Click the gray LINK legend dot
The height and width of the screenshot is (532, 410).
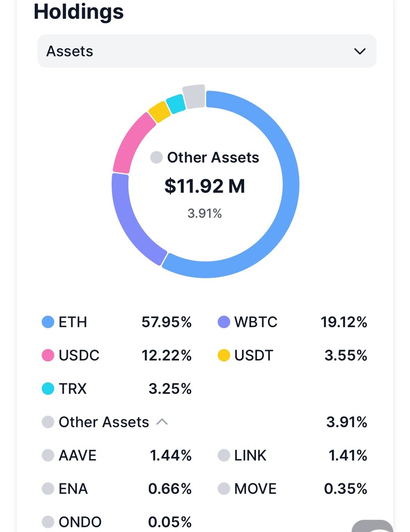[x=224, y=456]
